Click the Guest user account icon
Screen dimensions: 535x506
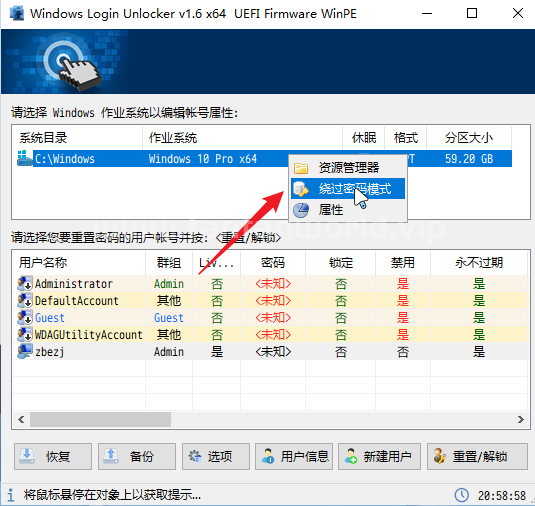coord(25,317)
